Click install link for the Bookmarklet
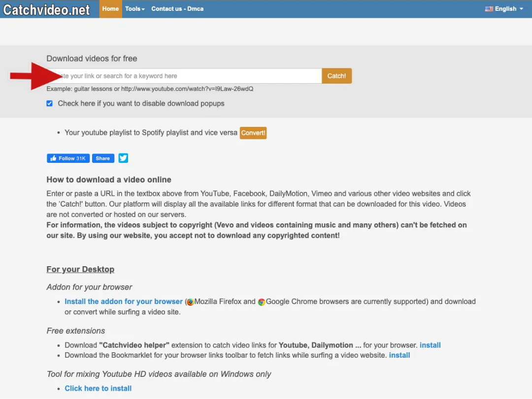This screenshot has width=532, height=399. pos(399,355)
